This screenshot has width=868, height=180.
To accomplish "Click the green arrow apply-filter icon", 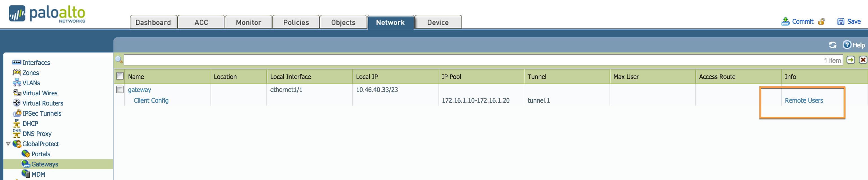I will [x=851, y=60].
